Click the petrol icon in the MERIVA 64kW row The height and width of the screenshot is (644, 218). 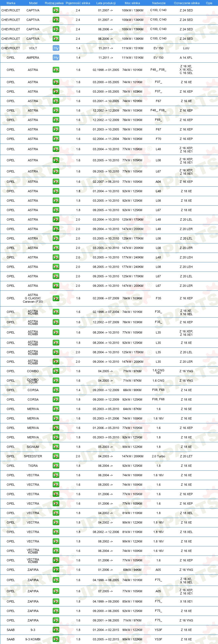tap(56, 409)
